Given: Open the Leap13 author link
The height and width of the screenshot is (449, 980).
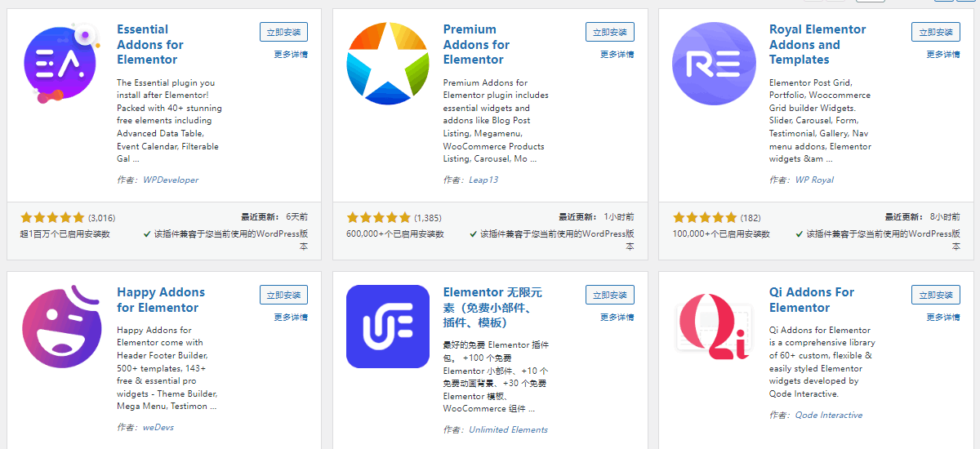Looking at the screenshot, I should 483,180.
